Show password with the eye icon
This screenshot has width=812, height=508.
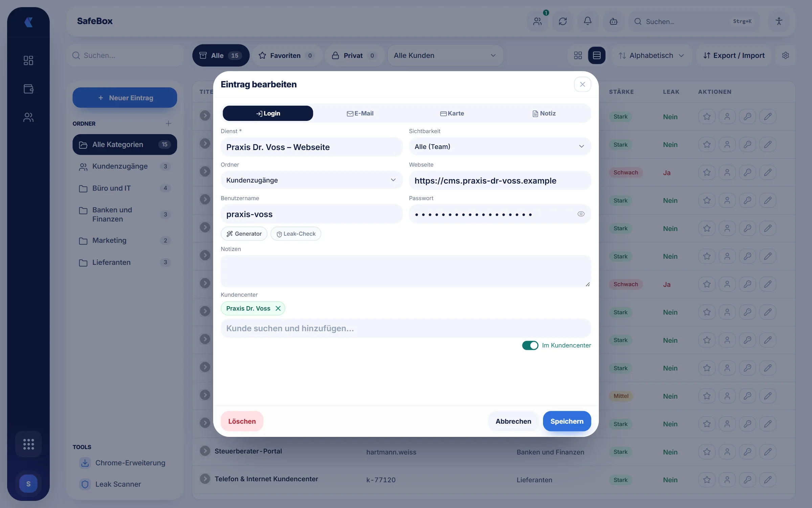click(581, 214)
